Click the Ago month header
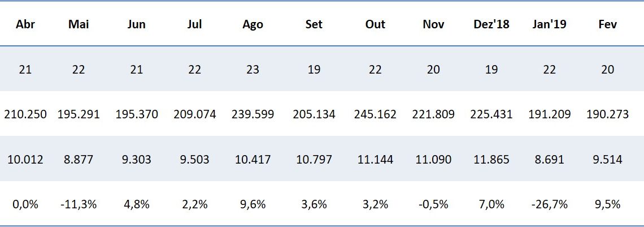The image size is (644, 227). coord(253,24)
